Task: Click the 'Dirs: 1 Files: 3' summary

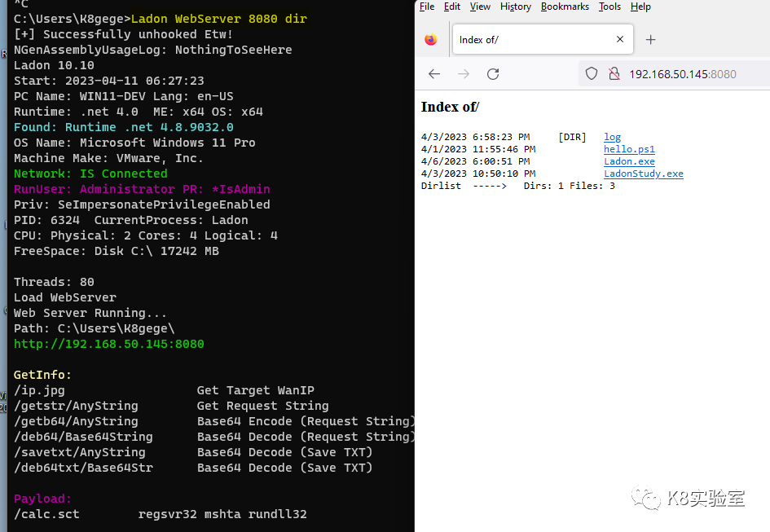Action: (570, 187)
